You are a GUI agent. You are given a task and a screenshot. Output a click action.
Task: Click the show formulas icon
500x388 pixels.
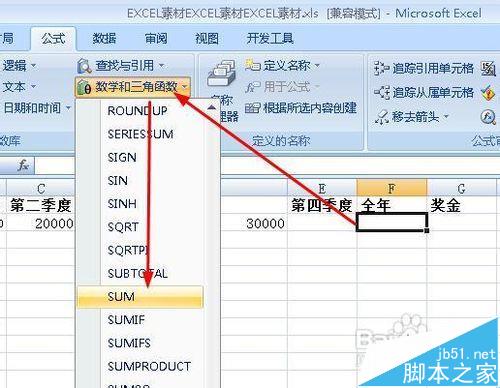(x=488, y=69)
